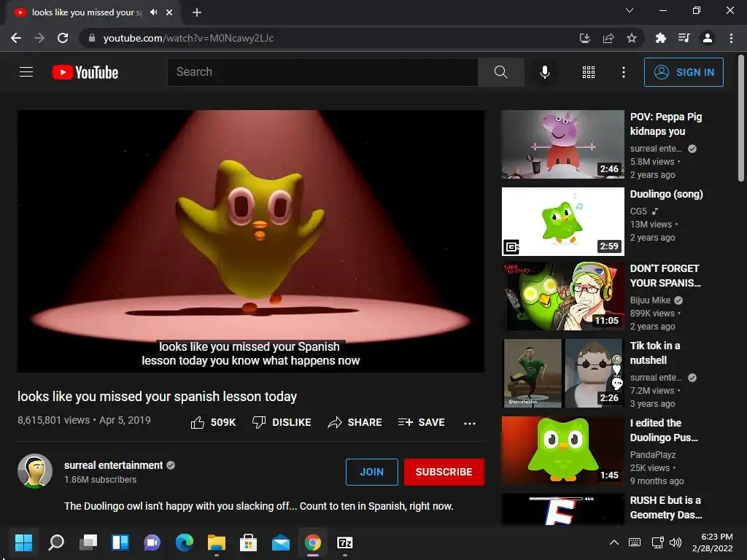Reload the YouTube page
747x560 pixels.
click(63, 38)
